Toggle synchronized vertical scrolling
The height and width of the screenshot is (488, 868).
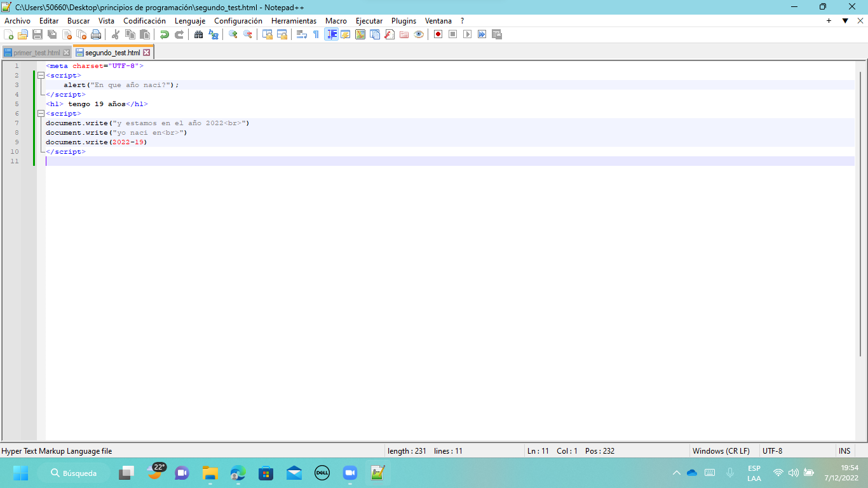coord(268,34)
